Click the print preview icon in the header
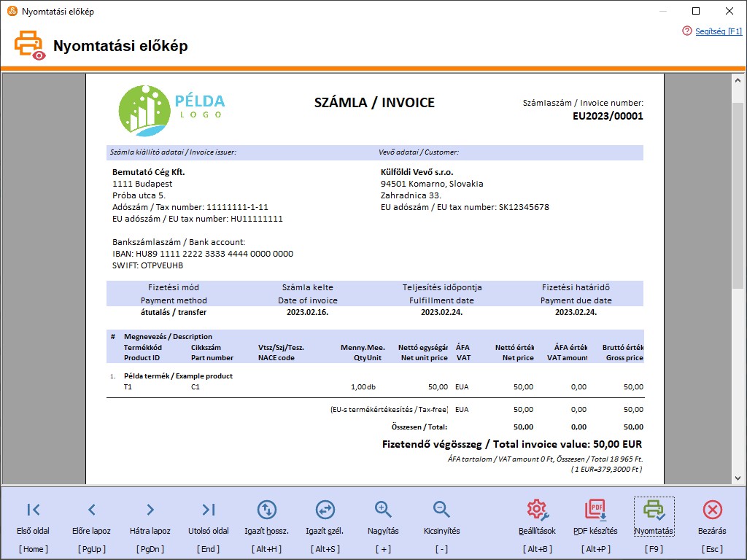747x560 pixels. (x=28, y=44)
